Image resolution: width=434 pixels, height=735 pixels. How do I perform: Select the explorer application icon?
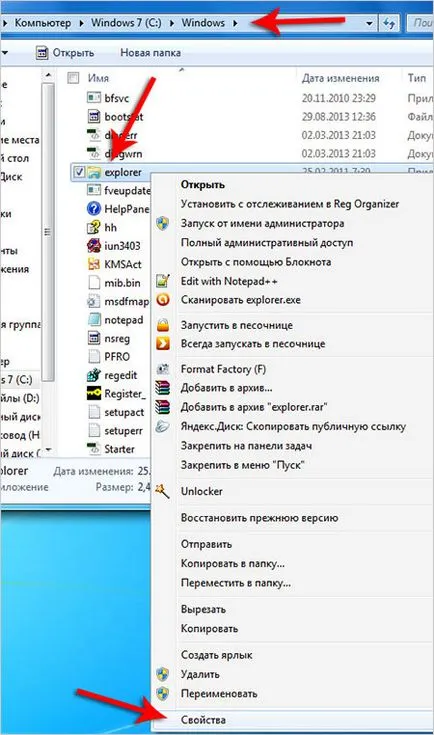94,172
